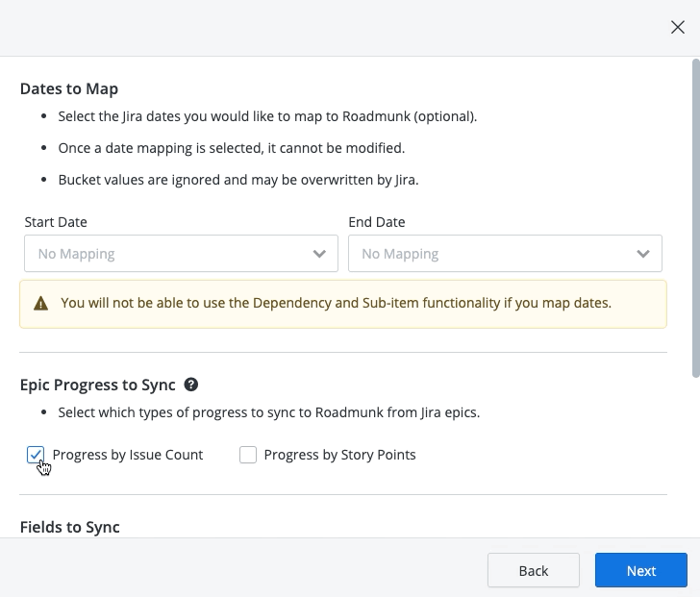This screenshot has height=597, width=700.
Task: Open the End Date mapping dropdown
Action: coord(505,254)
